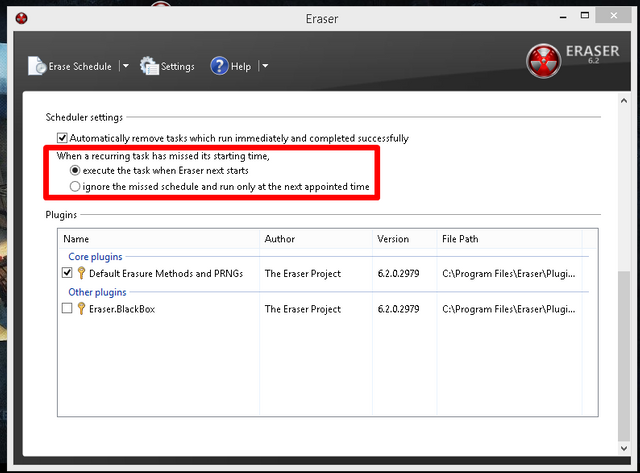Image resolution: width=640 pixels, height=473 pixels.
Task: Expand the Help dropdown arrow
Action: [265, 66]
